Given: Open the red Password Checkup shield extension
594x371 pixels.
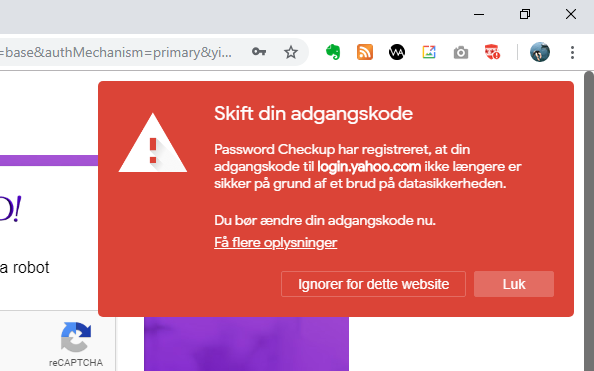Looking at the screenshot, I should (x=492, y=52).
